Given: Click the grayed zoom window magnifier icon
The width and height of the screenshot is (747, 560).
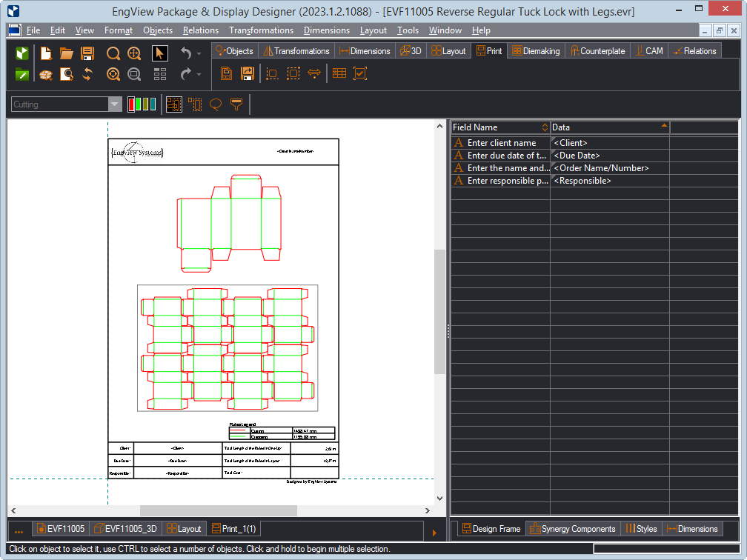Looking at the screenshot, I should pos(134,74).
